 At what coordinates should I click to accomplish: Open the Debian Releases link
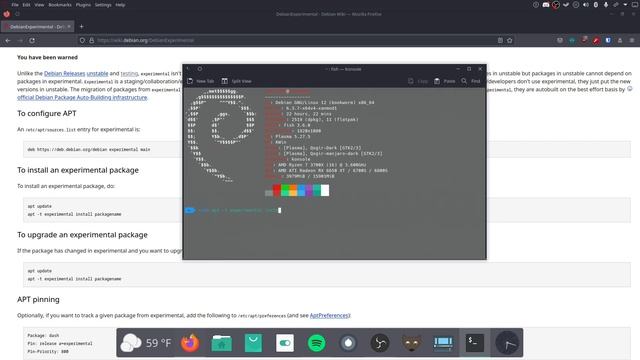(64, 73)
